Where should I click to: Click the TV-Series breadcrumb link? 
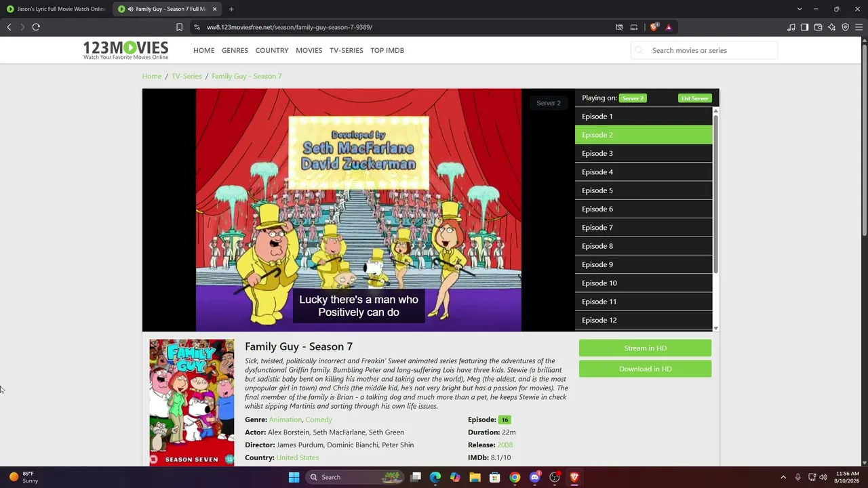click(186, 76)
